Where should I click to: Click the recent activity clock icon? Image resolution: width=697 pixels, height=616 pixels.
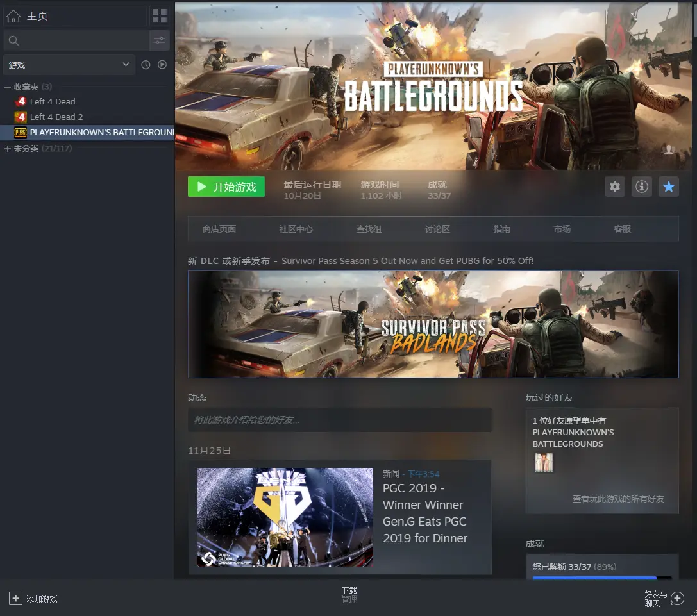tap(146, 65)
